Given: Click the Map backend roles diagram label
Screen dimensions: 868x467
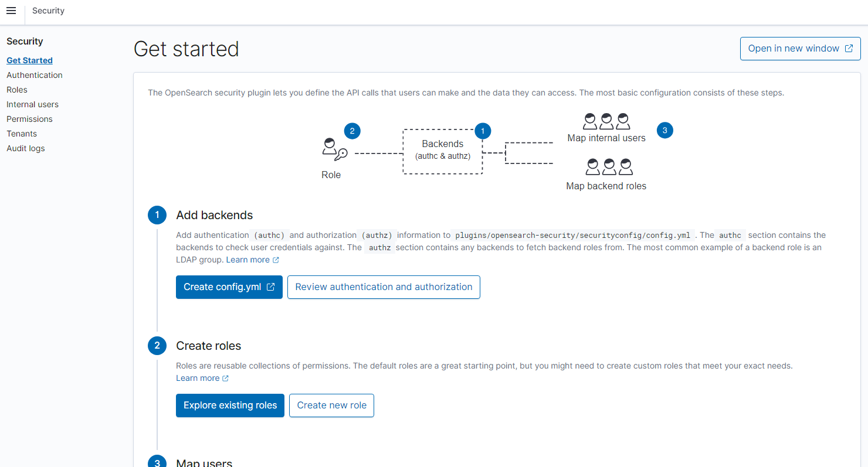Looking at the screenshot, I should pos(606,186).
